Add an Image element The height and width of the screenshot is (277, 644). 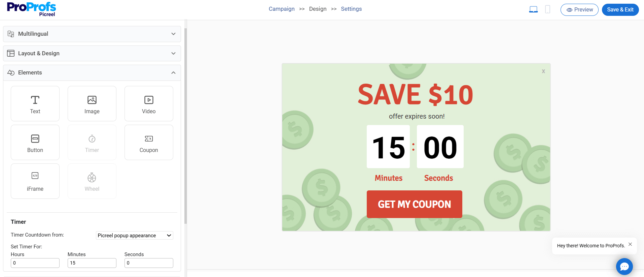[92, 103]
